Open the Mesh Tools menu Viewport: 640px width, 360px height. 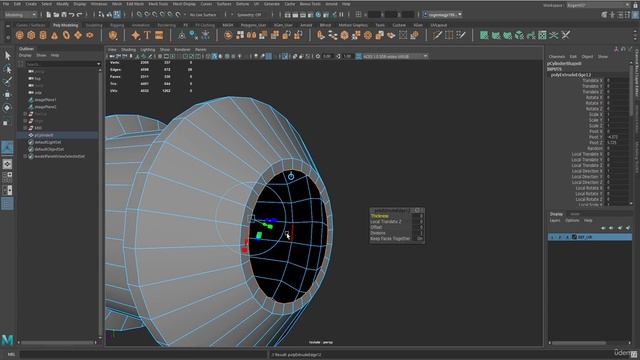coord(158,4)
